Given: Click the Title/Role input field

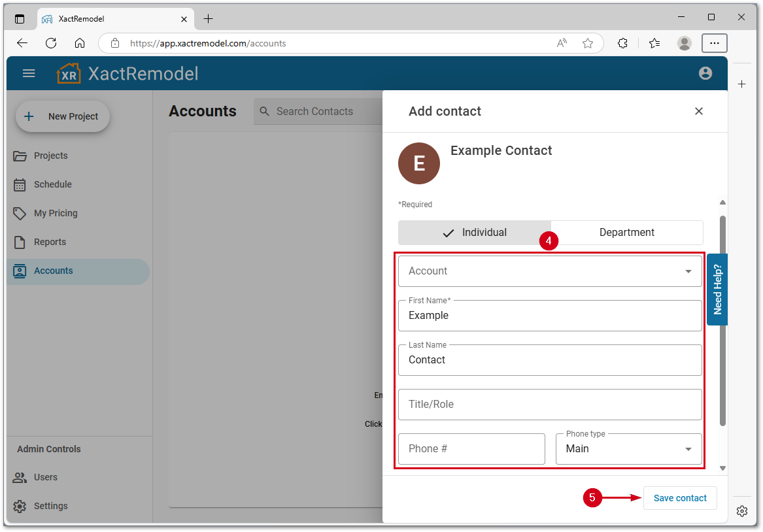Looking at the screenshot, I should tap(550, 405).
